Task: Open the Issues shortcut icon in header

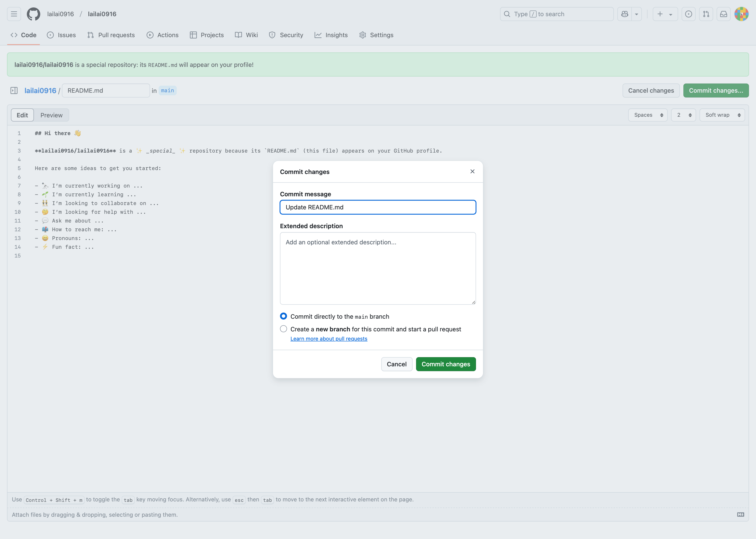Action: pyautogui.click(x=688, y=14)
